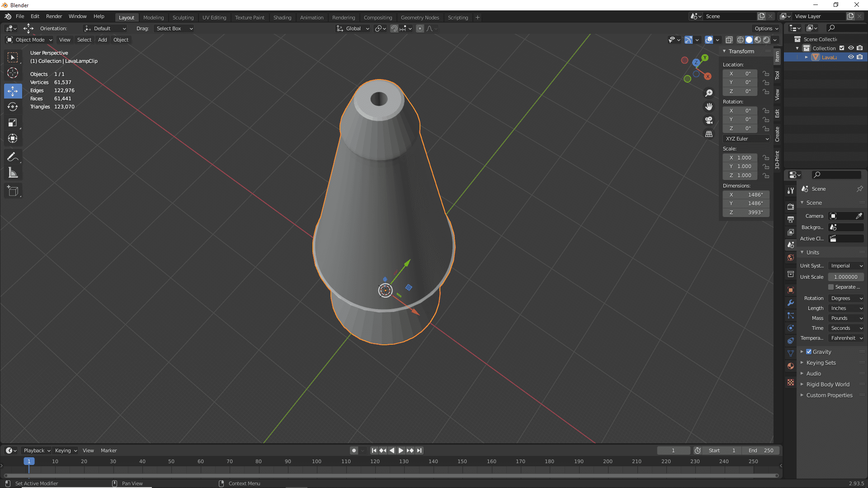The height and width of the screenshot is (488, 868).
Task: Jump to last frame button
Action: 420,450
